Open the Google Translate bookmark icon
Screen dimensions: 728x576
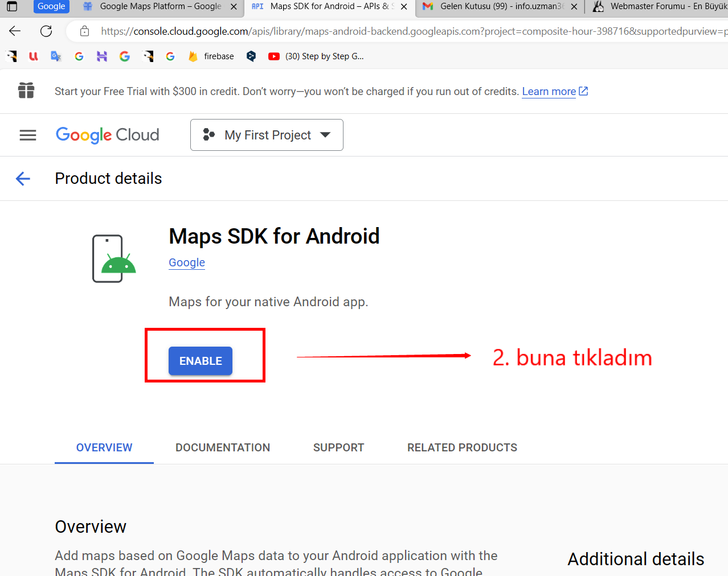click(x=56, y=56)
